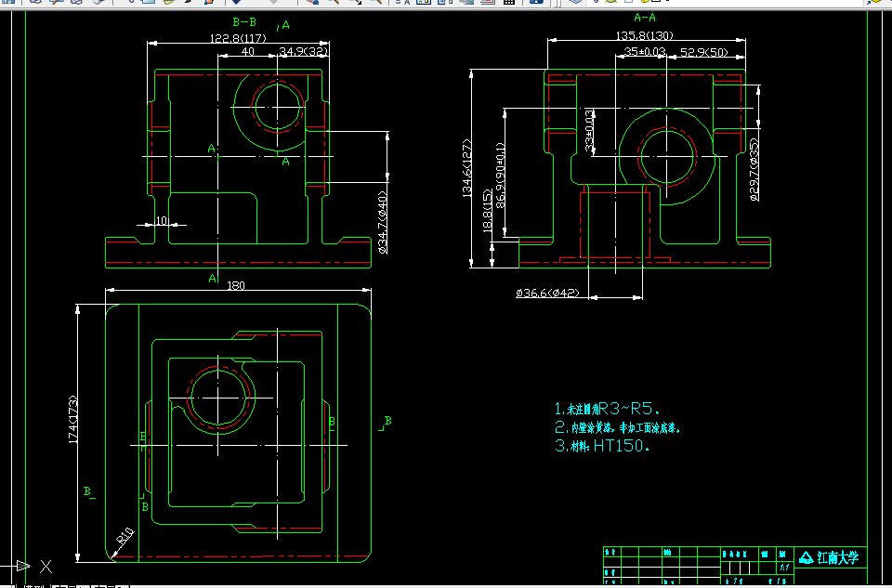This screenshot has height=588, width=892.
Task: Select technical note 2 about paint coating
Action: [617, 427]
